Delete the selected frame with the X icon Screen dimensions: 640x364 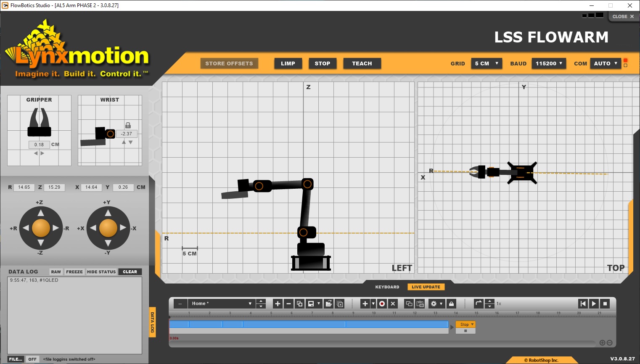pyautogui.click(x=393, y=303)
